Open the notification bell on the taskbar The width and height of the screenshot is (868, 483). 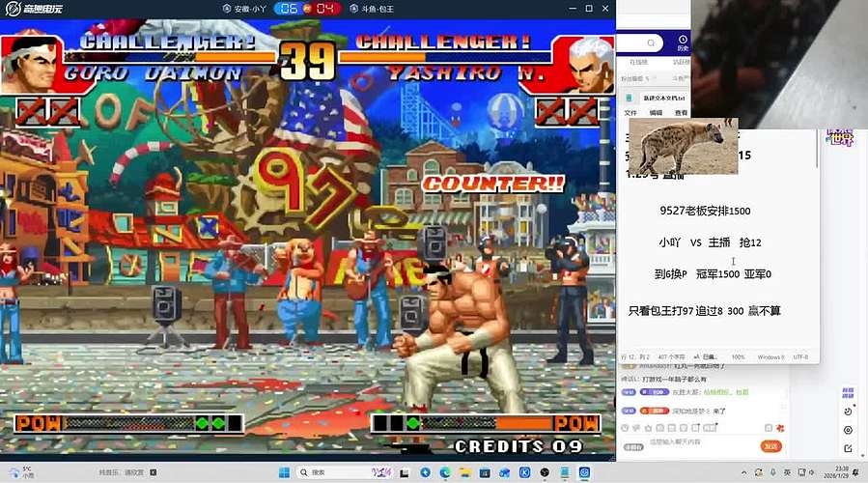[x=857, y=472]
